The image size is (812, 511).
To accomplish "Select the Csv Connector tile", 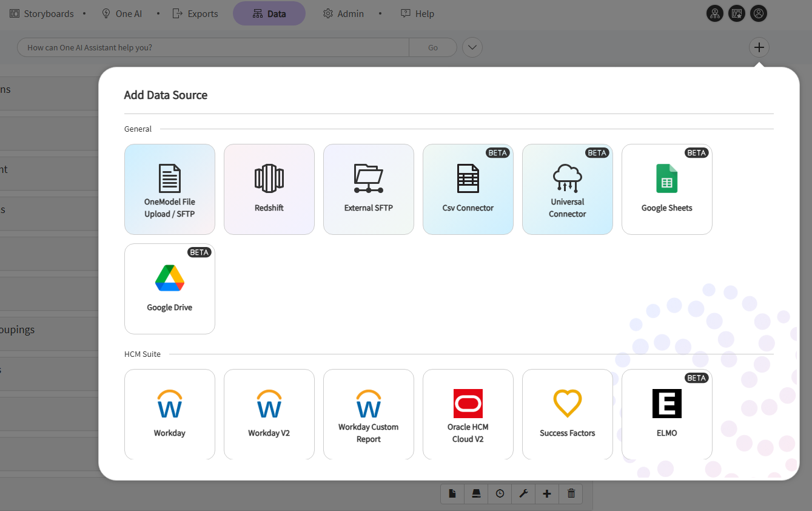I will coord(468,189).
